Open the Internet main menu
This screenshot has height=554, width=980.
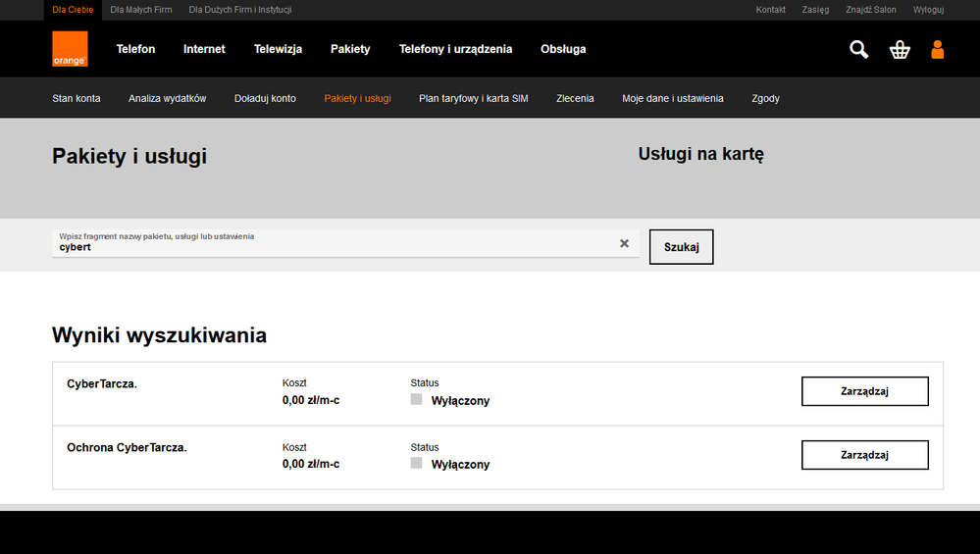[204, 49]
